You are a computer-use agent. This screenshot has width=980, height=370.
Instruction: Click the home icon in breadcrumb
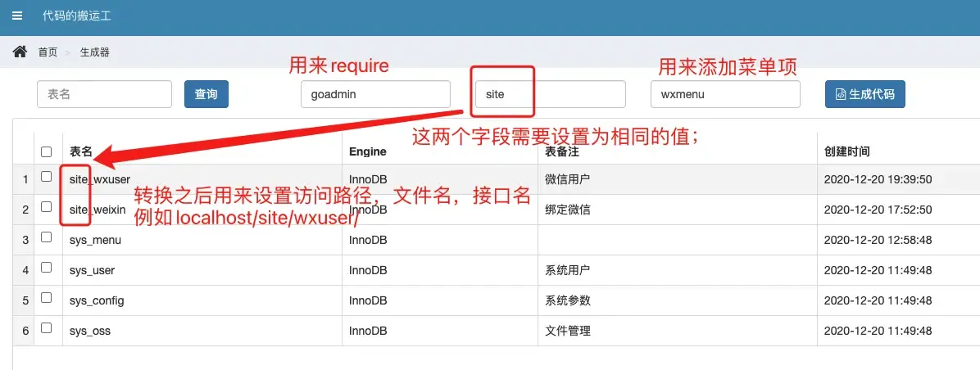pyautogui.click(x=20, y=52)
